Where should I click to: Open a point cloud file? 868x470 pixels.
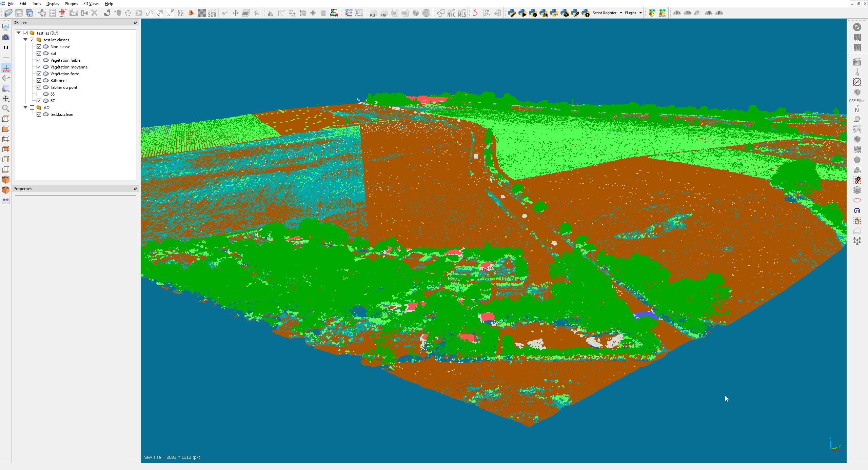tap(8, 13)
